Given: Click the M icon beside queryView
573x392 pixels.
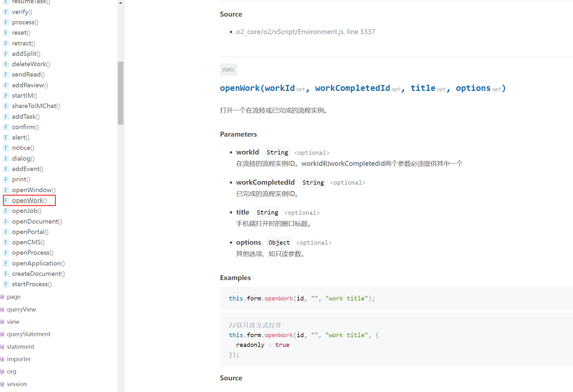Looking at the screenshot, I should point(2,310).
